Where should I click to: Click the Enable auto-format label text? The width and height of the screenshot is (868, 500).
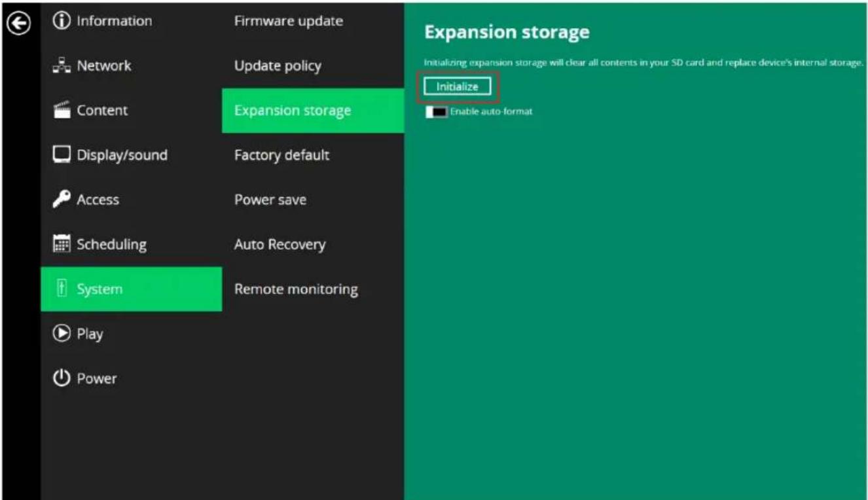(x=491, y=112)
